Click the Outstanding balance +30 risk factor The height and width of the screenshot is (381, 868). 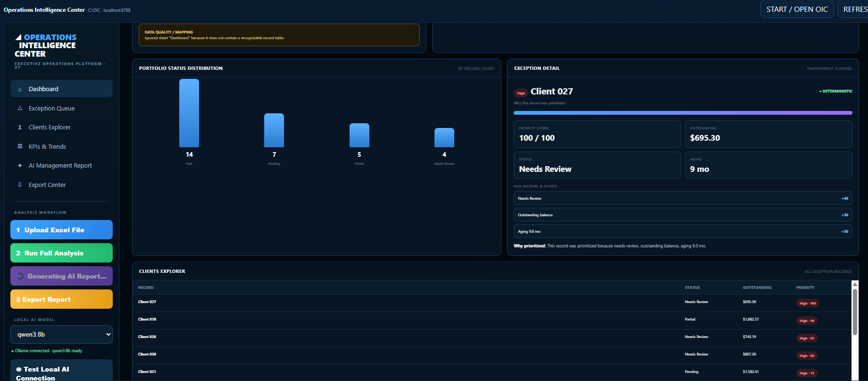[x=683, y=215]
